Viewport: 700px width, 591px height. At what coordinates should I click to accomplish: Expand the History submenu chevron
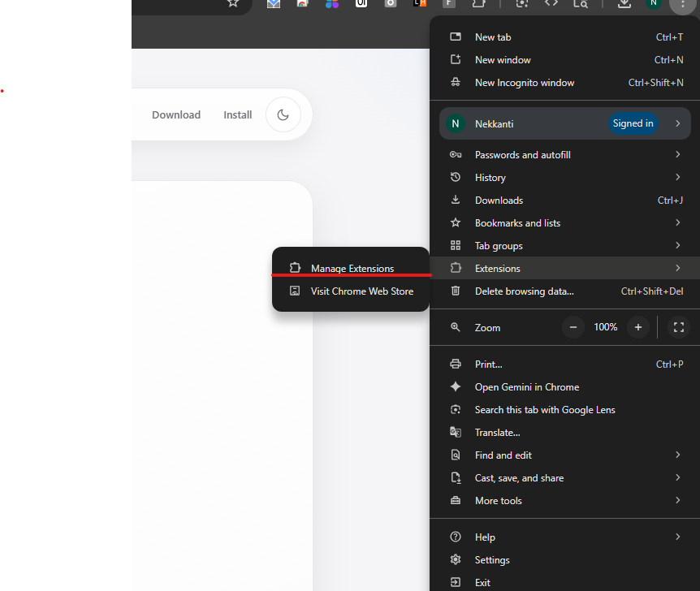[678, 177]
